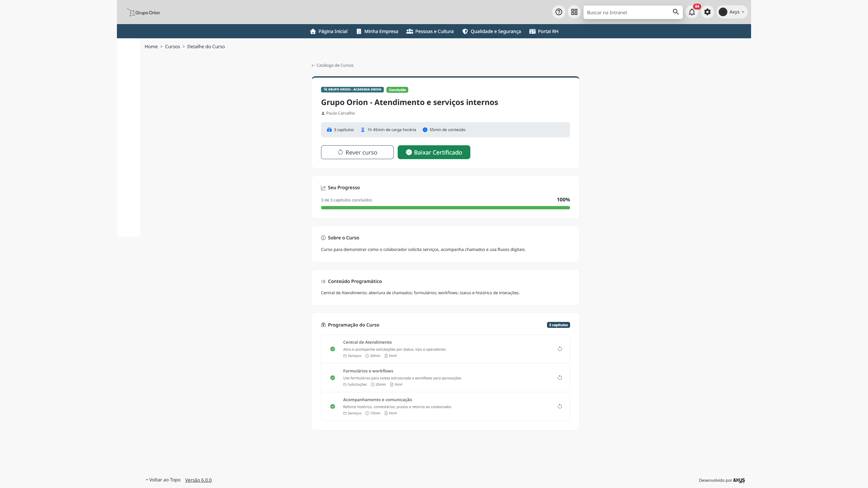Click the 15min duration label
The height and width of the screenshot is (488, 868).
(375, 413)
